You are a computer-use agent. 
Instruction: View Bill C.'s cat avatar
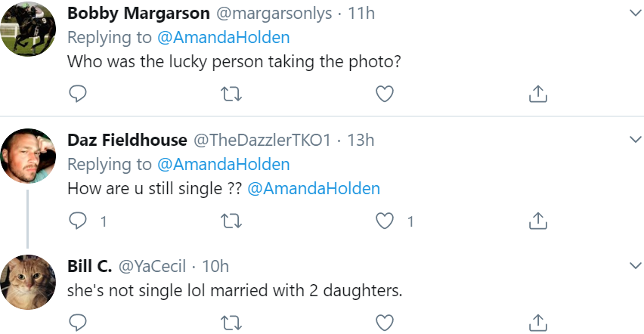tap(28, 282)
